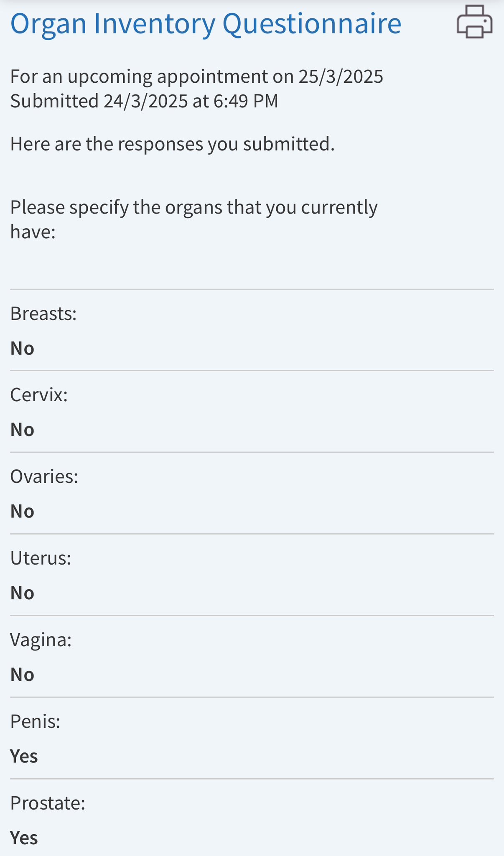Viewport: 504px width, 856px height.
Task: Click the Organ Inventory Questionnaire heading
Action: (x=206, y=23)
